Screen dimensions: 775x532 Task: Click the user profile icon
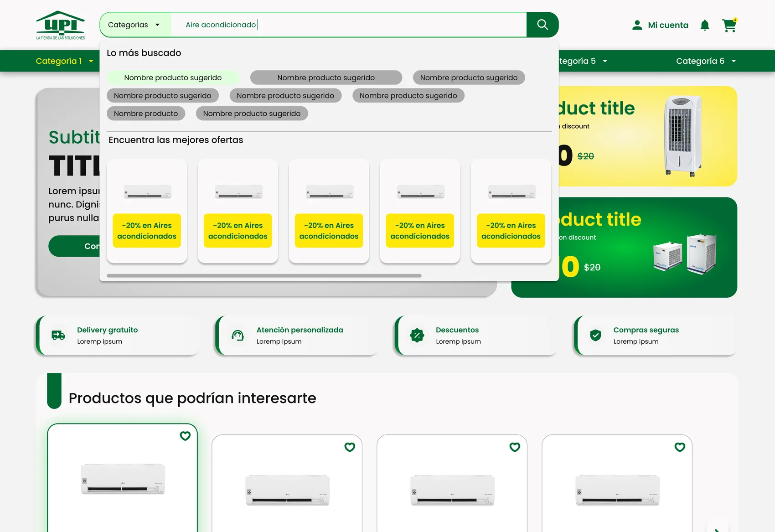(x=637, y=25)
